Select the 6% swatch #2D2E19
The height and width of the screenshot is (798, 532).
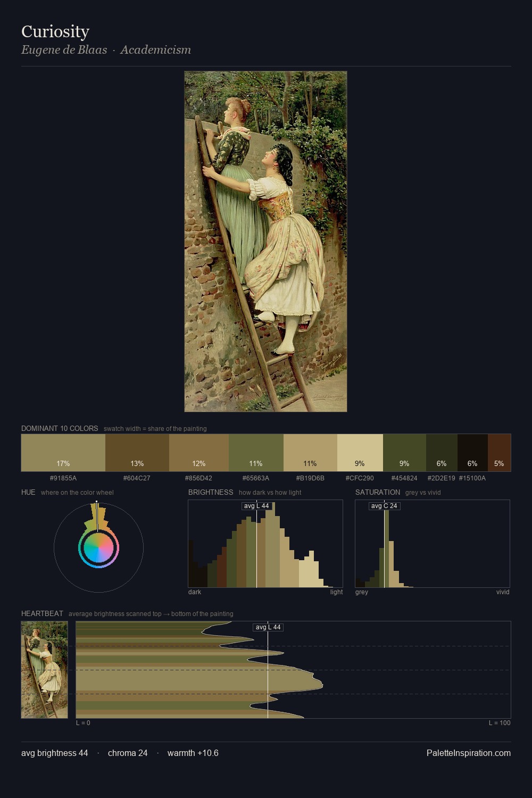(442, 453)
